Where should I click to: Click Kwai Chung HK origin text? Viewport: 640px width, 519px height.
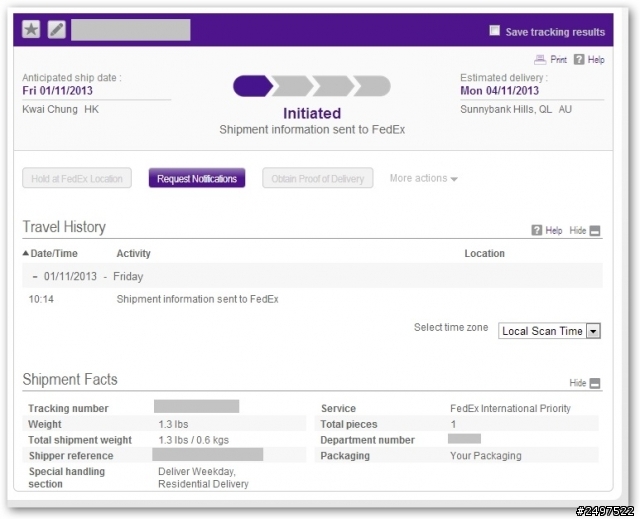[60, 109]
